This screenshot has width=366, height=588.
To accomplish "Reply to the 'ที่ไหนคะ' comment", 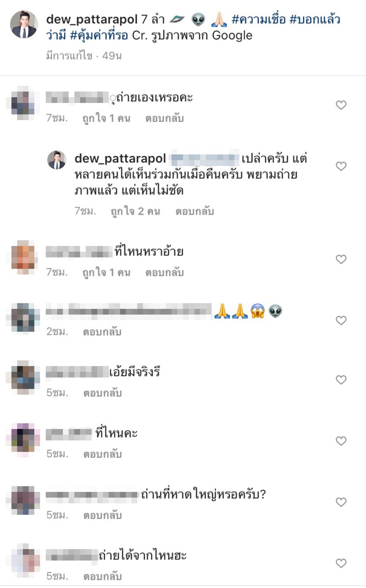I will (x=103, y=454).
